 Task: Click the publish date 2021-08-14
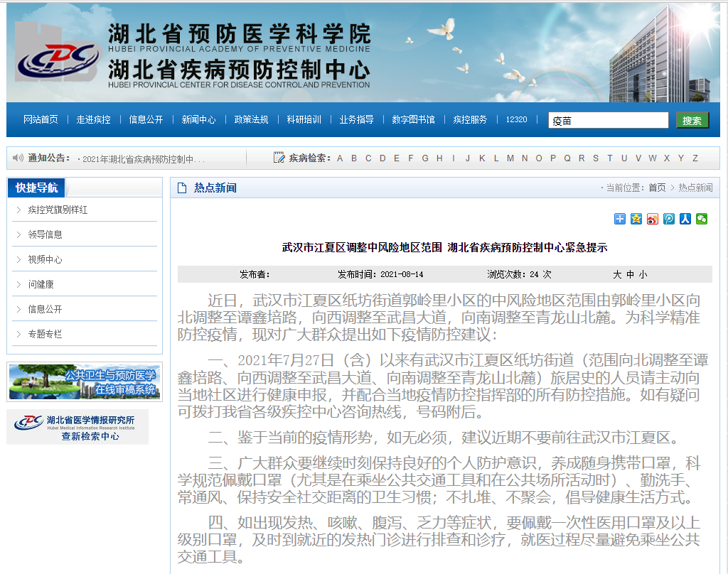point(402,274)
